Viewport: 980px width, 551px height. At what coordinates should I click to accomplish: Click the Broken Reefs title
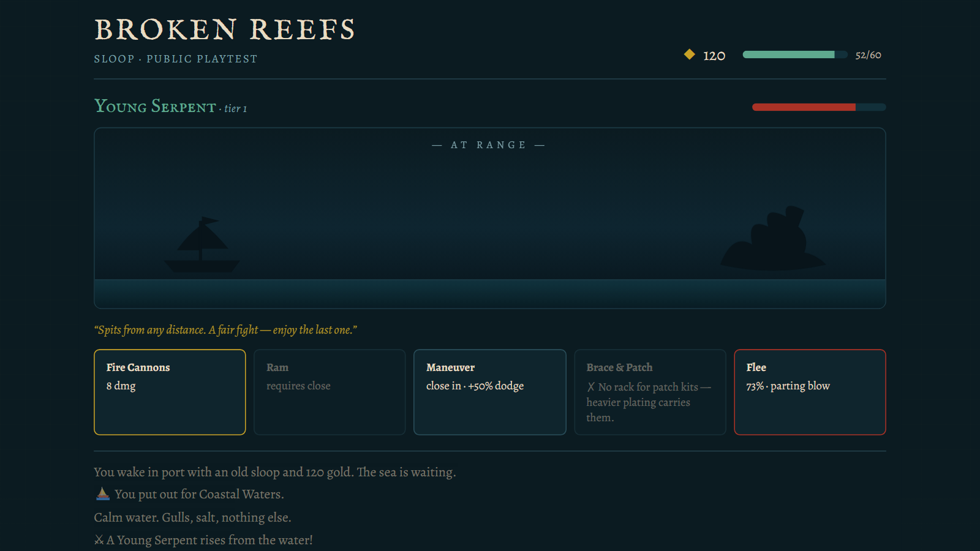[x=225, y=29]
